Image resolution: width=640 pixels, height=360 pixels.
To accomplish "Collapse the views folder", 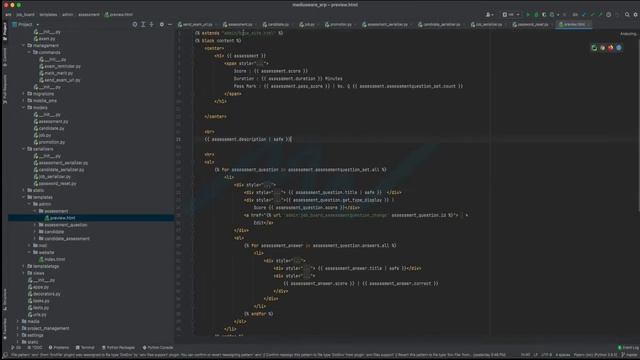I will pyautogui.click(x=24, y=273).
